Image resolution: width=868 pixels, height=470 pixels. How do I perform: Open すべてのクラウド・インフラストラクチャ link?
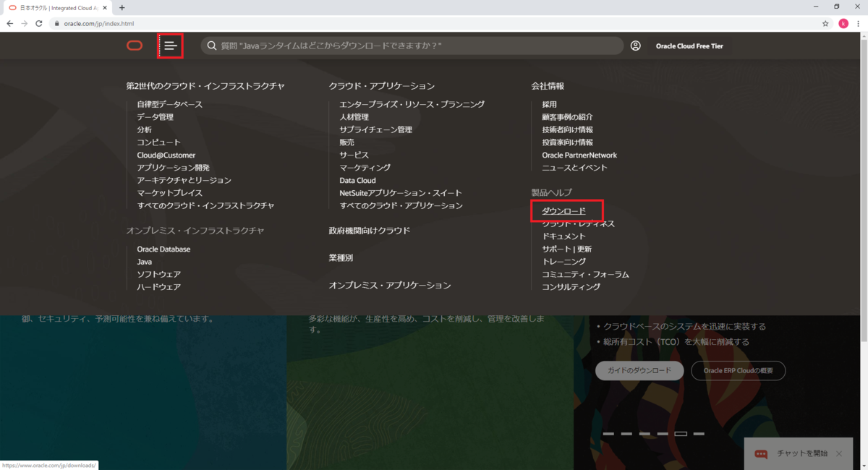click(x=206, y=205)
